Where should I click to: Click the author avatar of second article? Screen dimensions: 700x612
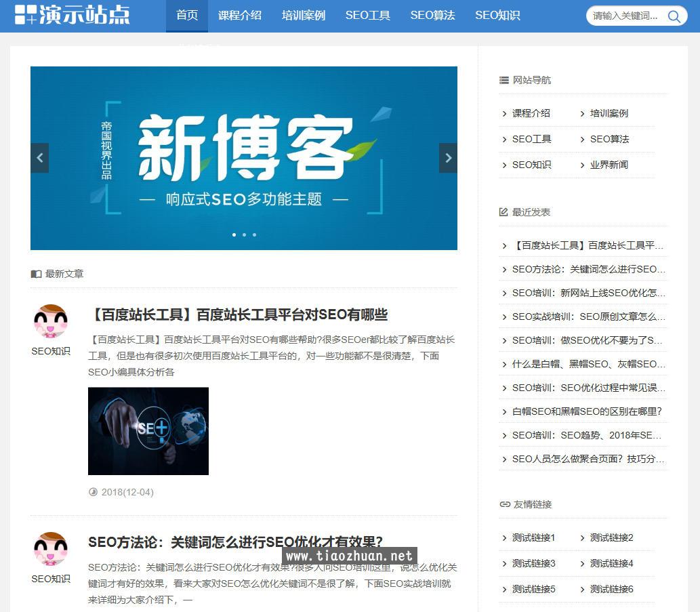pos(51,549)
